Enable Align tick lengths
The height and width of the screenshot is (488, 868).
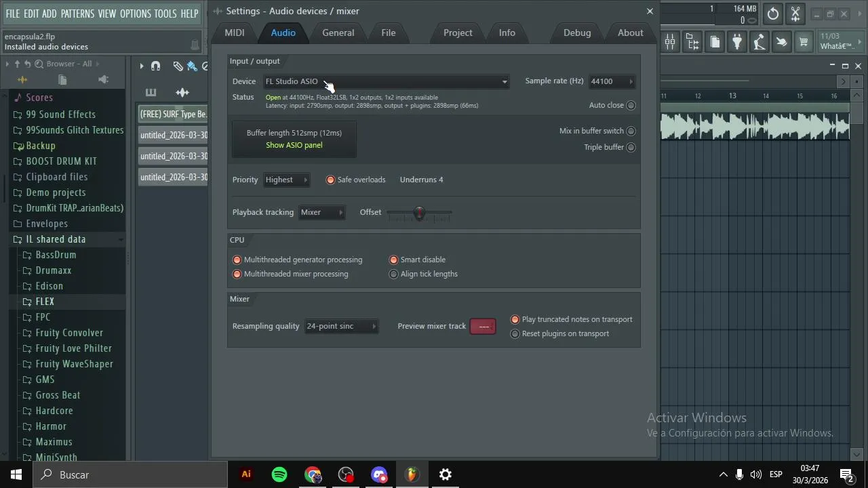coord(393,274)
